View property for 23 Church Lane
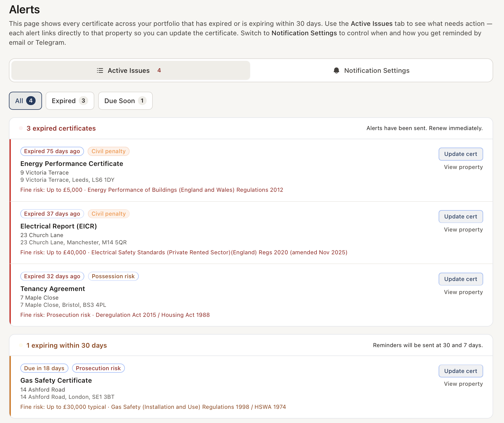 tap(463, 229)
